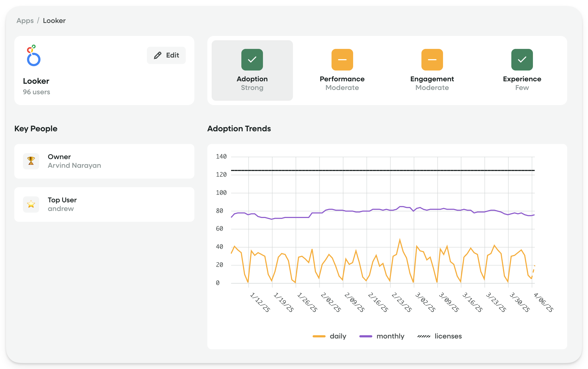Click the 140 y-axis label
The height and width of the screenshot is (369, 588).
click(x=221, y=157)
